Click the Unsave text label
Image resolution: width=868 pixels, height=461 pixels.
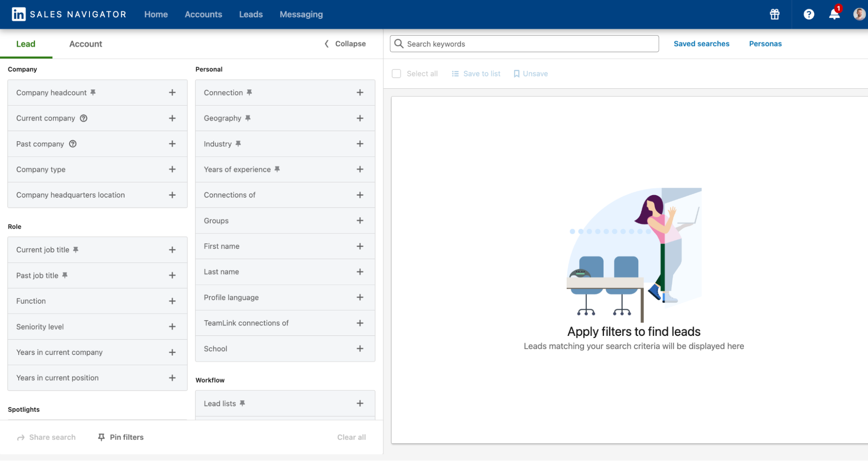(535, 74)
